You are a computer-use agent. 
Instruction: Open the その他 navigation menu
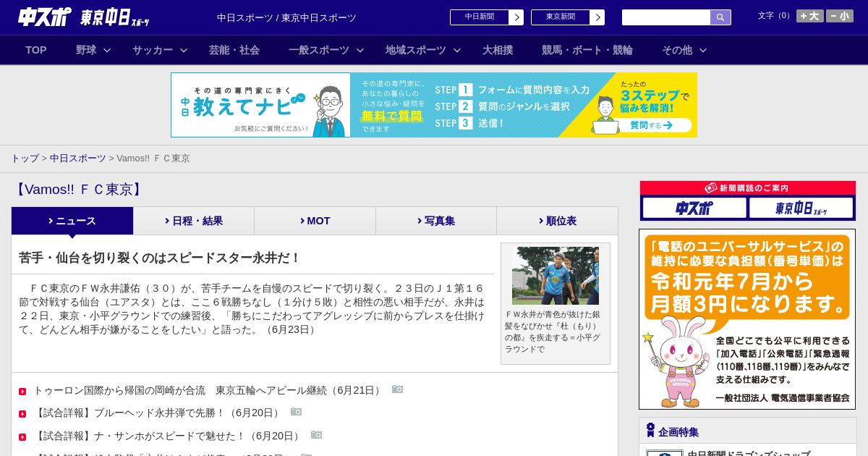tap(677, 50)
